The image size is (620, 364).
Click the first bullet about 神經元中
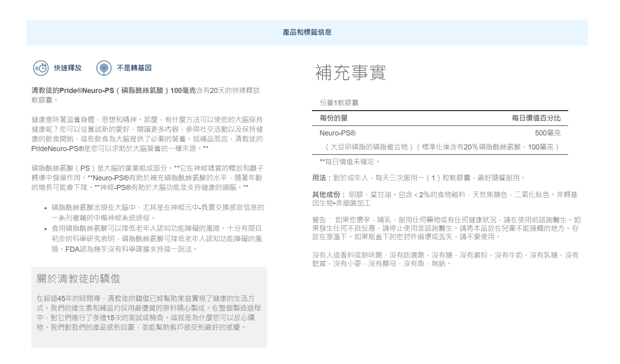(x=158, y=212)
